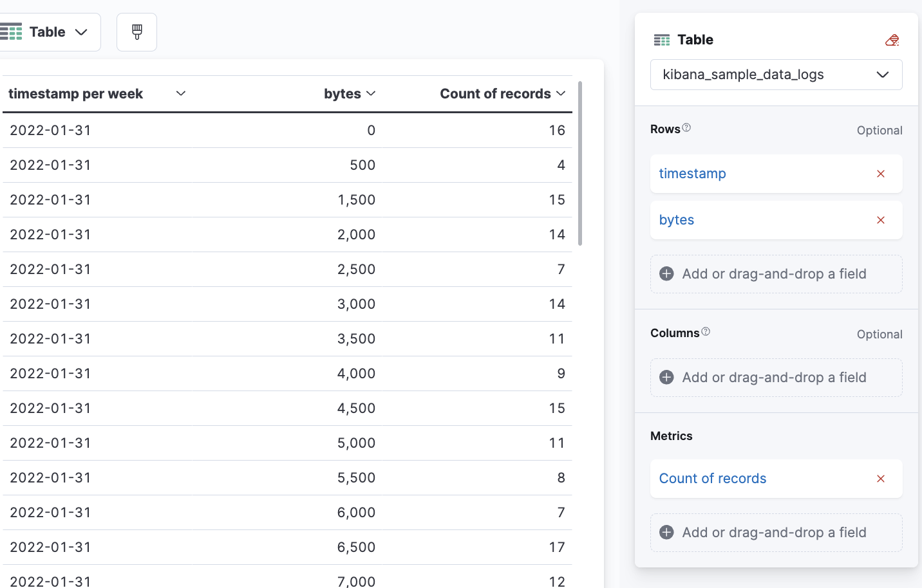
Task: Click the plus icon to add a Columns field
Action: [x=666, y=378]
